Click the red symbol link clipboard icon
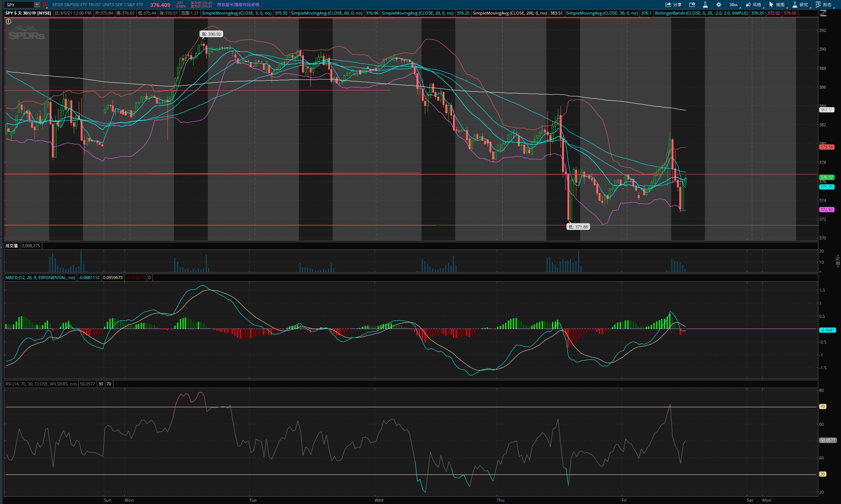 (x=45, y=5)
